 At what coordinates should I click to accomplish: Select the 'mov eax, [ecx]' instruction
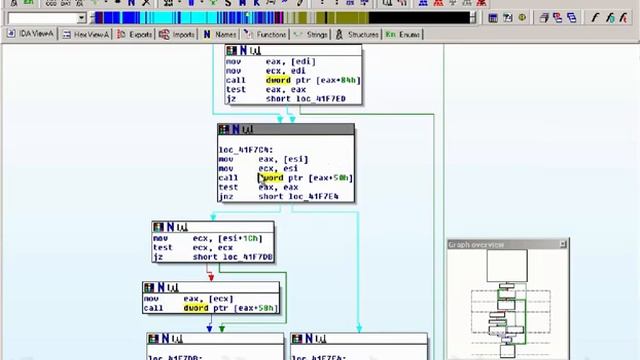[x=189, y=299]
